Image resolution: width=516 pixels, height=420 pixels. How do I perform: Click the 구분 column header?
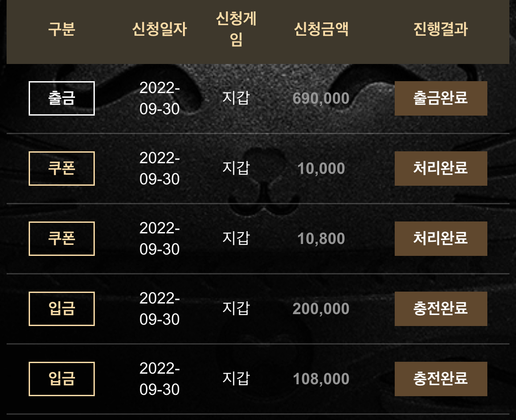click(x=62, y=29)
